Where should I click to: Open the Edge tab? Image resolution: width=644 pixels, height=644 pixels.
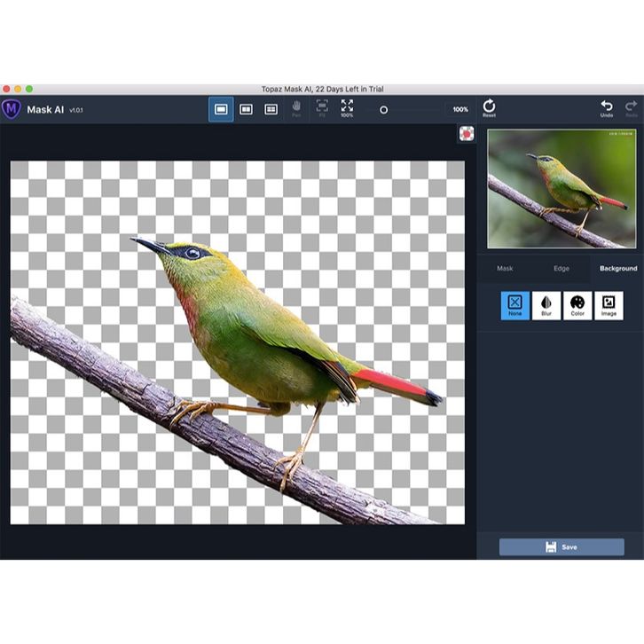tap(562, 268)
